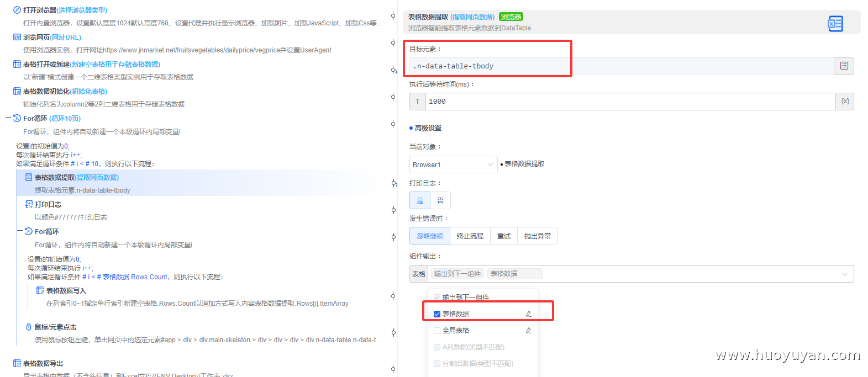868x377 pixels.
Task: Click the For循环 (循环10页) loop icon
Action: click(17, 118)
